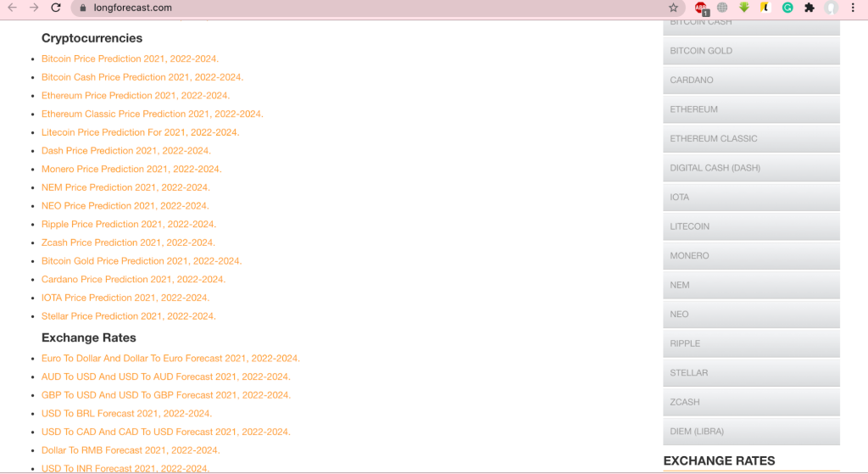Open USD To BRL Forecast link
This screenshot has height=474, width=868.
[x=126, y=413]
